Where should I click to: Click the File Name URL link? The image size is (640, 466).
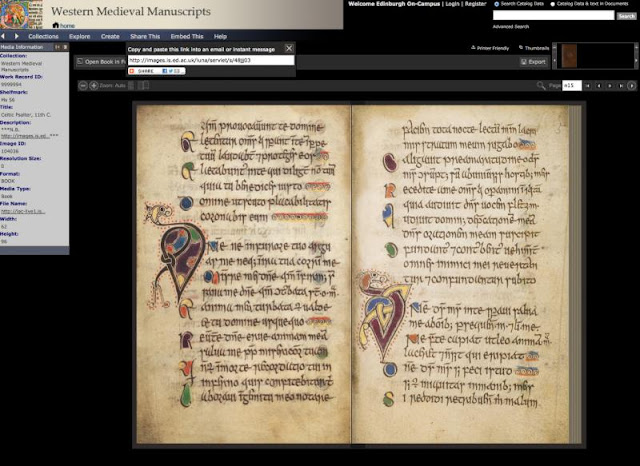click(x=23, y=211)
